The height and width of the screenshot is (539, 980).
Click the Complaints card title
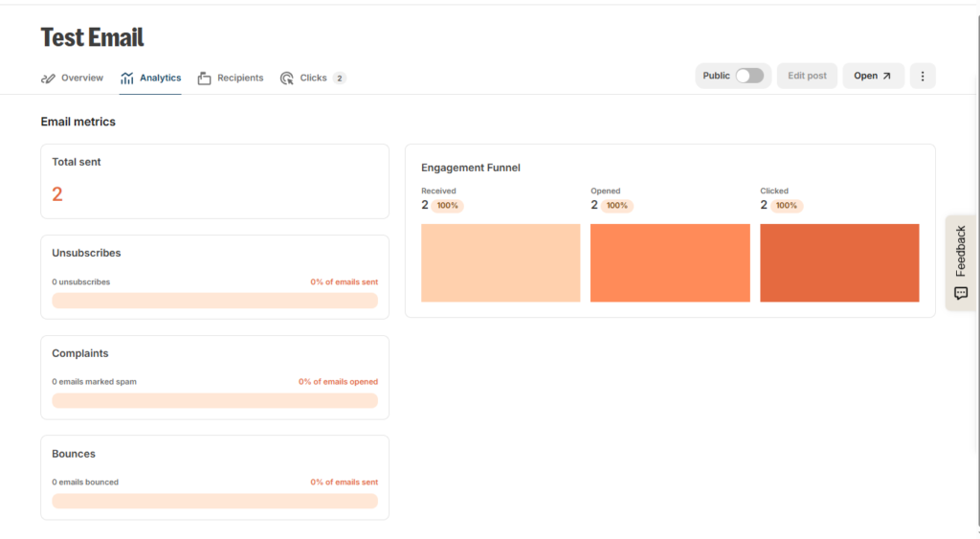[x=80, y=353]
